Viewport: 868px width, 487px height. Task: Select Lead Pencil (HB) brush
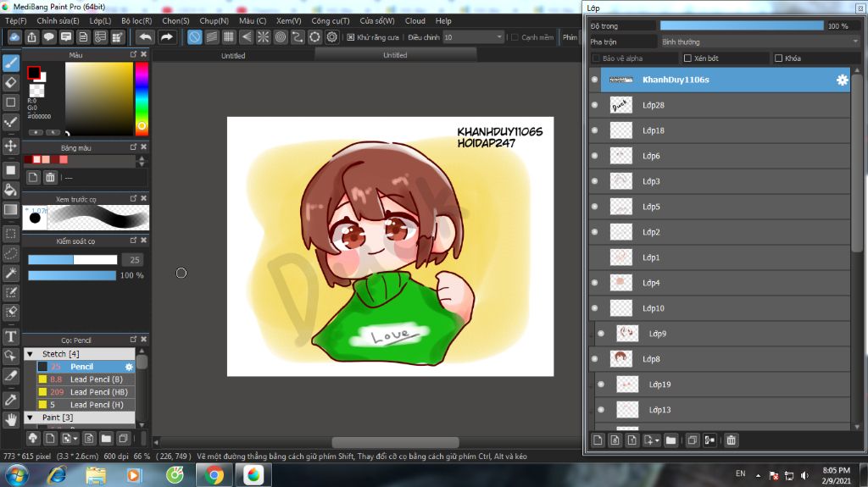(x=86, y=392)
